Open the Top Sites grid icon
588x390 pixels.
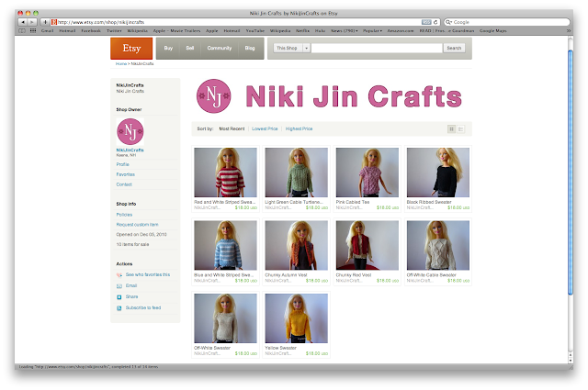(x=33, y=30)
